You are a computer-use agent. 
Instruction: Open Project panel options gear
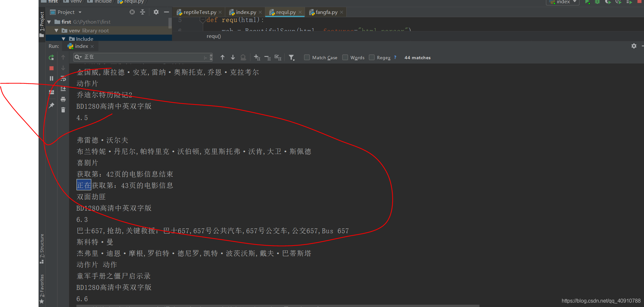(156, 12)
